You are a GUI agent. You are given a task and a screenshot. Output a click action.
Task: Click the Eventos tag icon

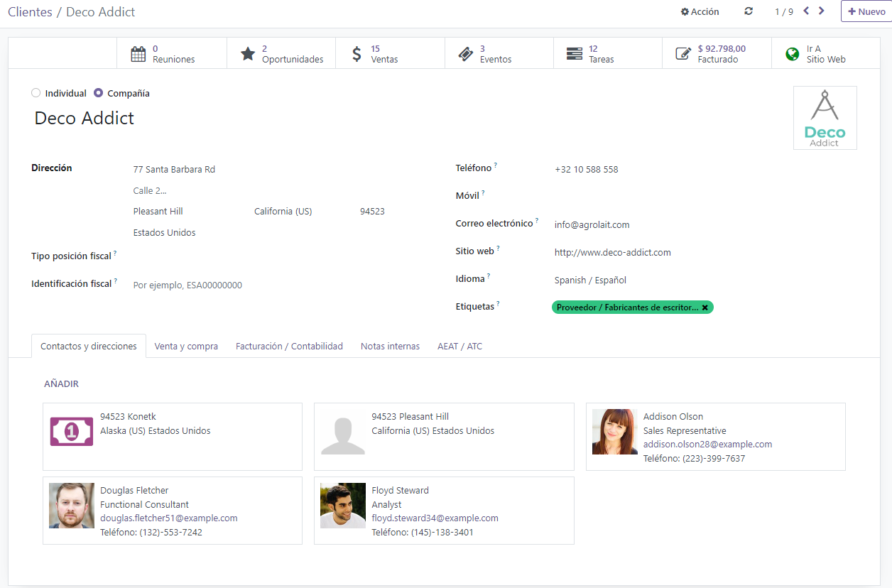466,52
